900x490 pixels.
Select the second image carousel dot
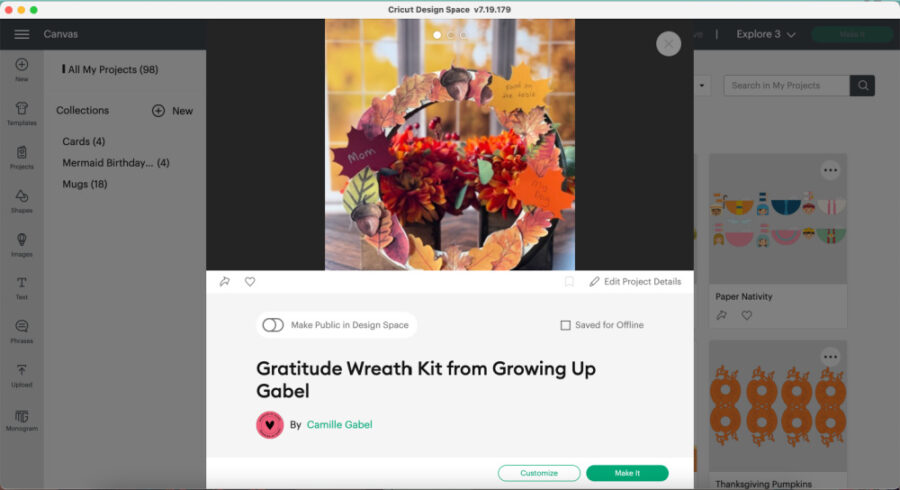(451, 35)
